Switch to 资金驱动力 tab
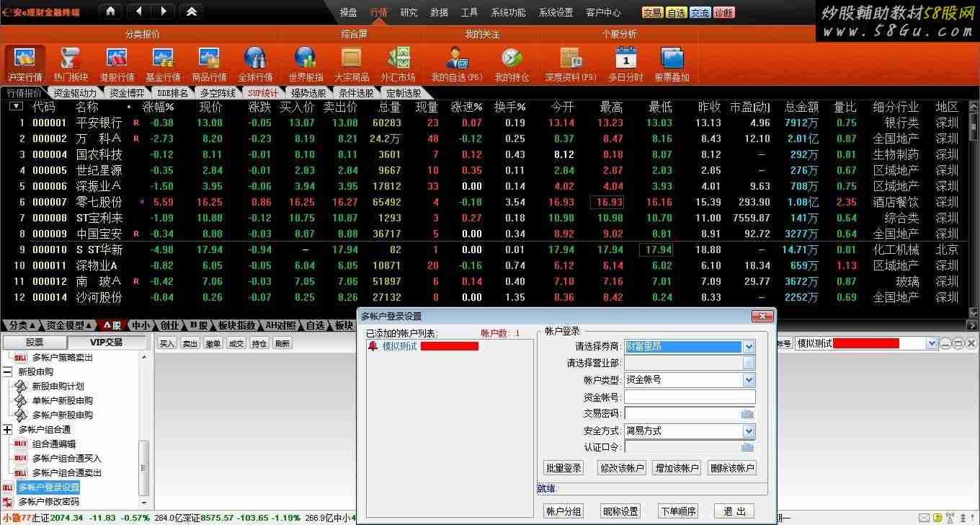Viewport: 980px width, 525px height. pos(74,93)
